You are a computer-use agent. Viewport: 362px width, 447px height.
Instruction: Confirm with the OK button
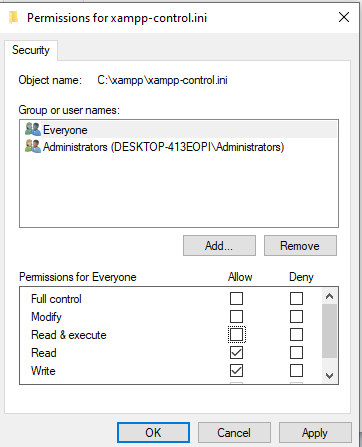(153, 433)
